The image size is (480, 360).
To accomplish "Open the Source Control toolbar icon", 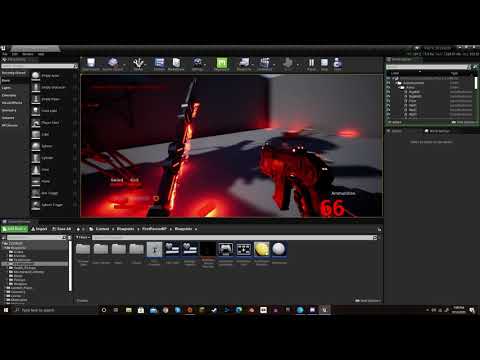I will [113, 62].
